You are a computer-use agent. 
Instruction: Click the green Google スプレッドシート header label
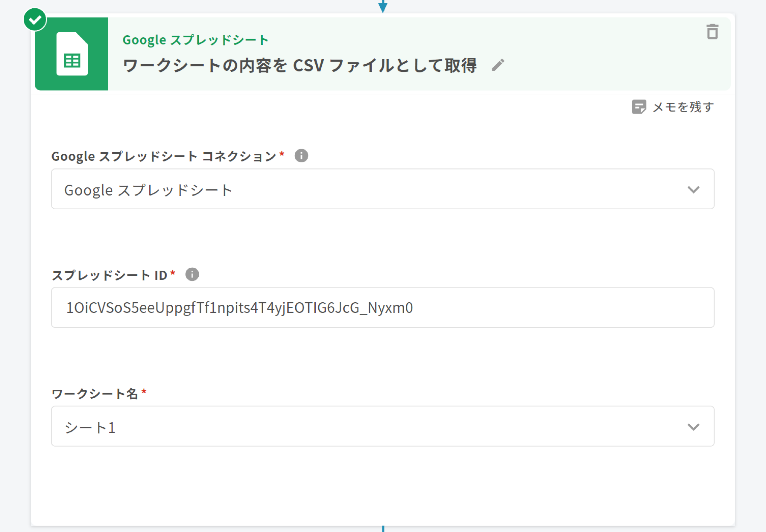point(195,40)
